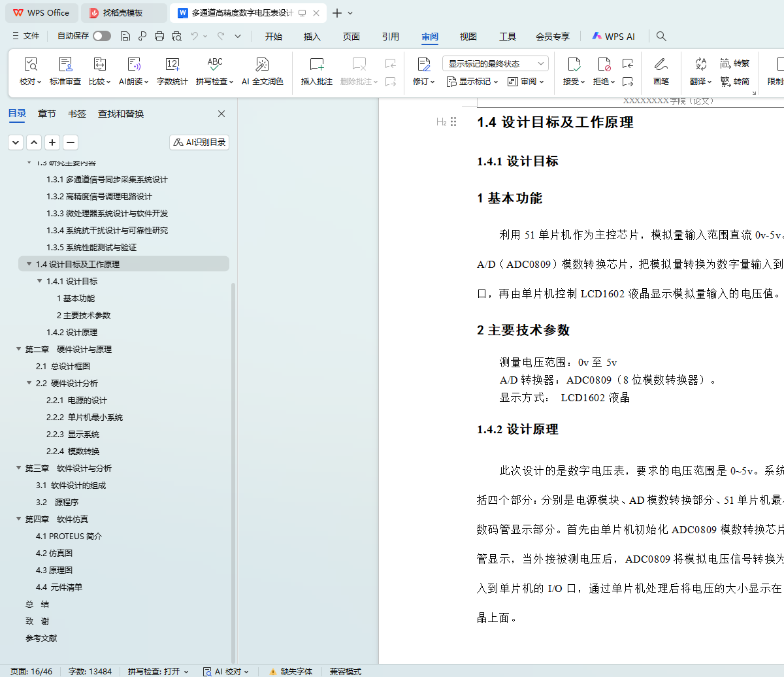Click the outline panel vertical scrollbar
Image resolution: width=784 pixels, height=677 pixels.
click(233, 457)
